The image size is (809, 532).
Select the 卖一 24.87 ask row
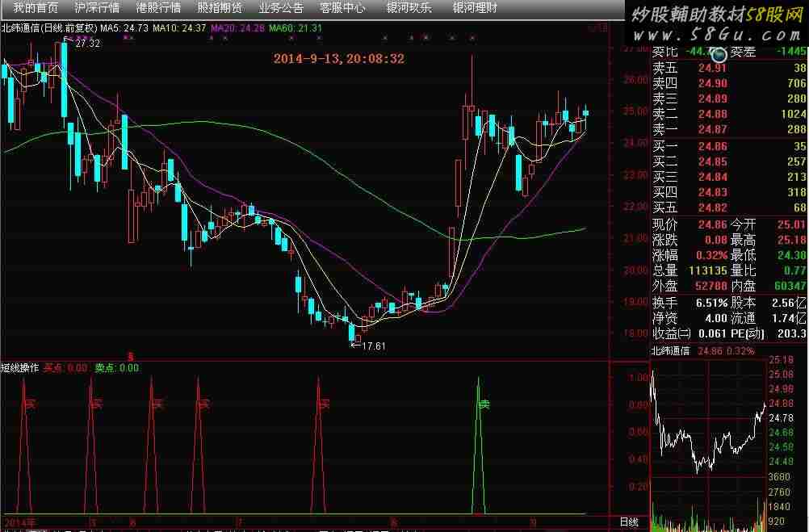728,129
